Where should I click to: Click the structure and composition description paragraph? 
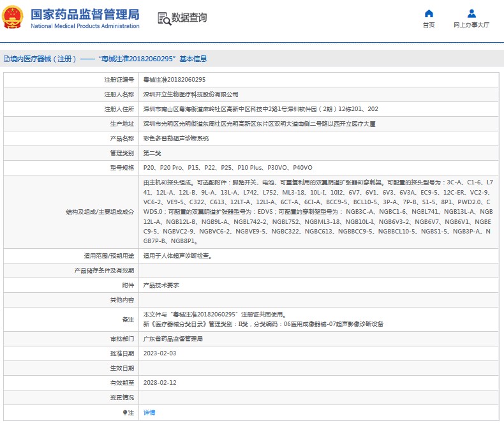pos(318,212)
